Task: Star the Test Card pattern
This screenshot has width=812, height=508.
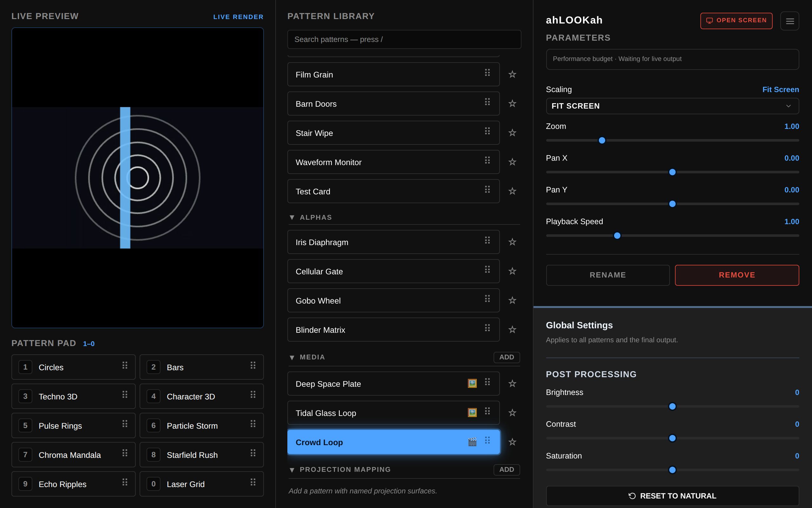Action: point(512,191)
